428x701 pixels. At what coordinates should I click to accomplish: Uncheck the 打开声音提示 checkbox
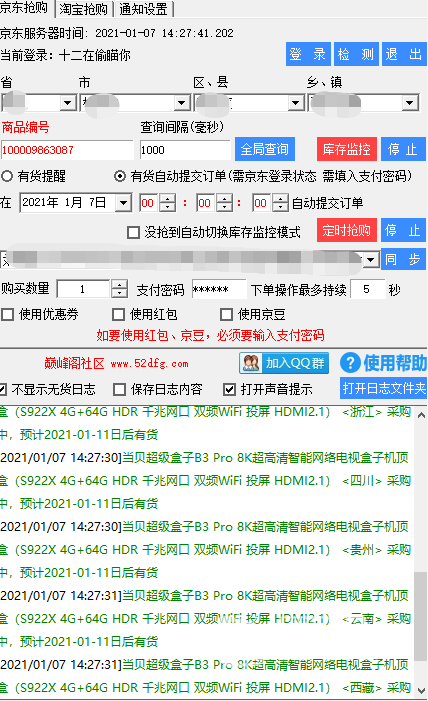[x=229, y=390]
